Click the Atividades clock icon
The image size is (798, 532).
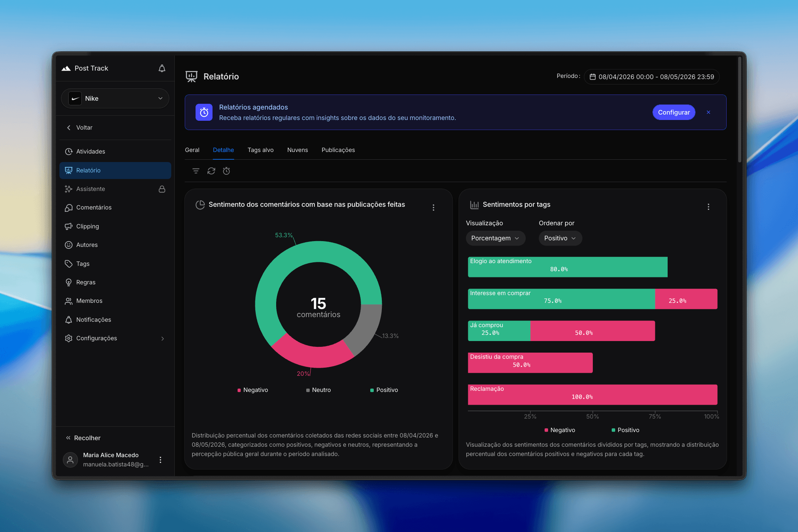coord(69,152)
